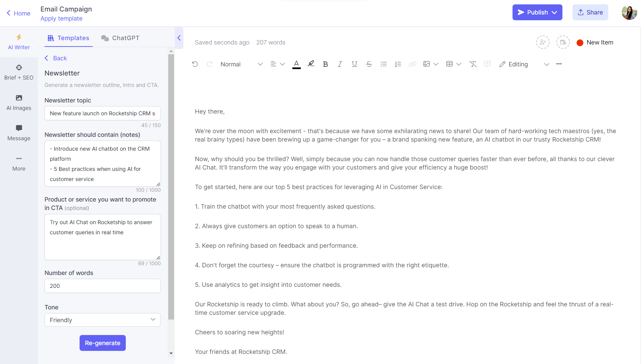Insert a numbered list
This screenshot has height=364, width=641.
(x=398, y=64)
